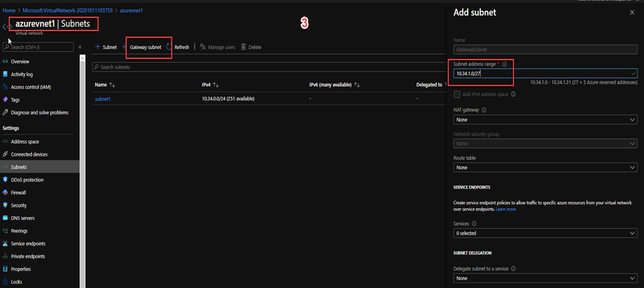Click the left sidebar vertical scrollbar
Image resolution: width=644 pixels, height=288 pixels.
(82, 171)
